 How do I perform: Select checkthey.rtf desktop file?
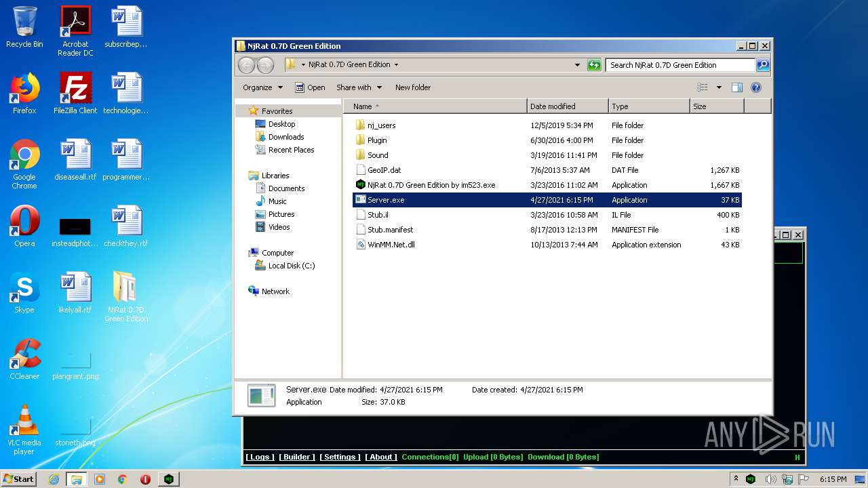126,226
